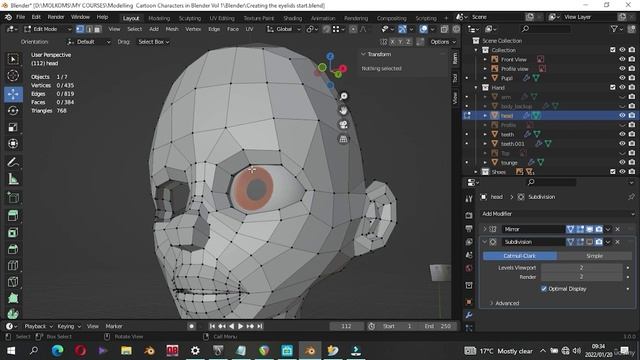Switch to UV Editing workspace tab

pyautogui.click(x=222, y=18)
